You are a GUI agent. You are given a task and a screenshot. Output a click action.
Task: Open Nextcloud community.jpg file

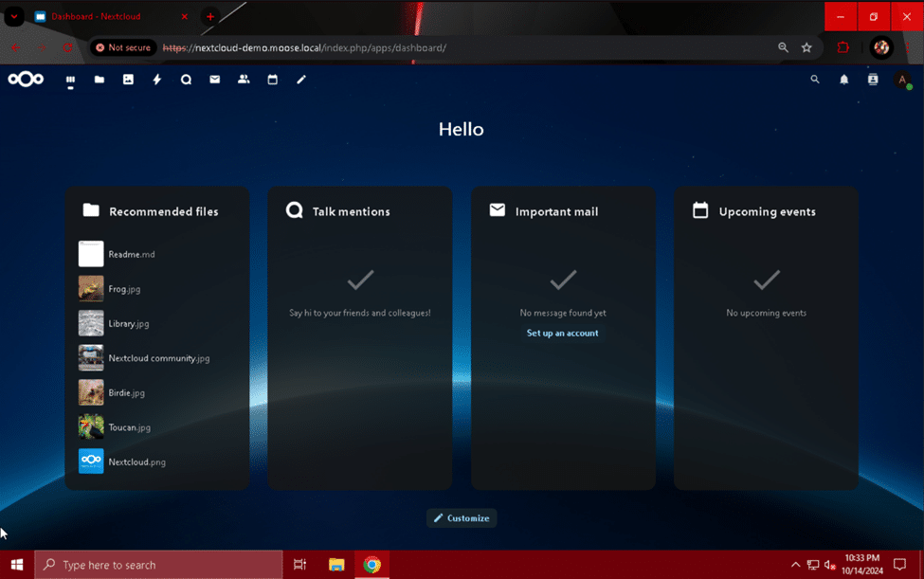coord(156,357)
